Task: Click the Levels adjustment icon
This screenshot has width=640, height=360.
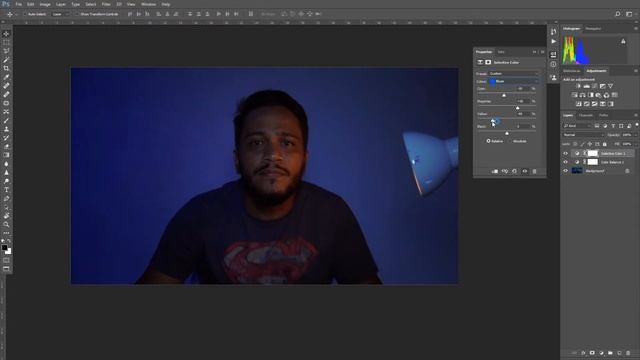Action: point(587,86)
